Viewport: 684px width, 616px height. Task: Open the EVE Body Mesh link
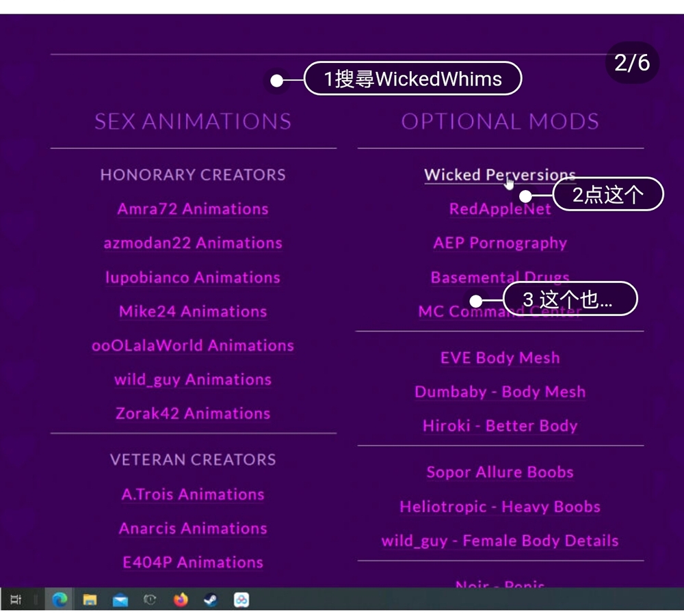pyautogui.click(x=500, y=358)
